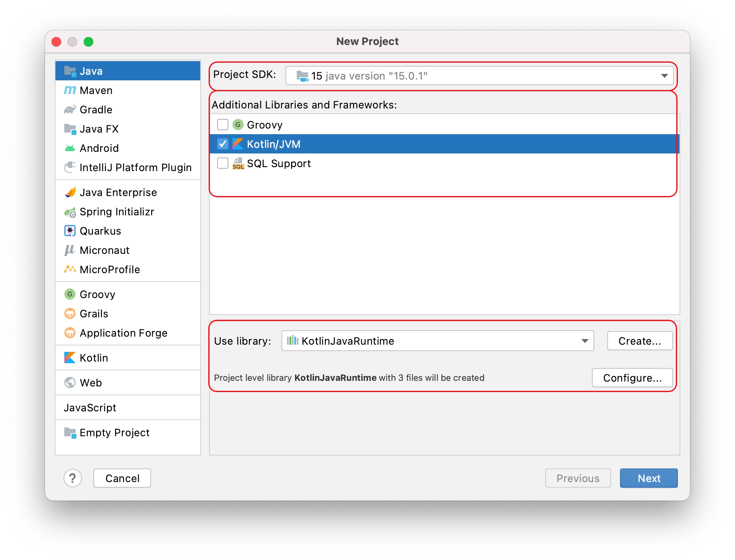
Task: Select IntelliJ Platform Plugin in the sidebar
Action: click(x=128, y=168)
